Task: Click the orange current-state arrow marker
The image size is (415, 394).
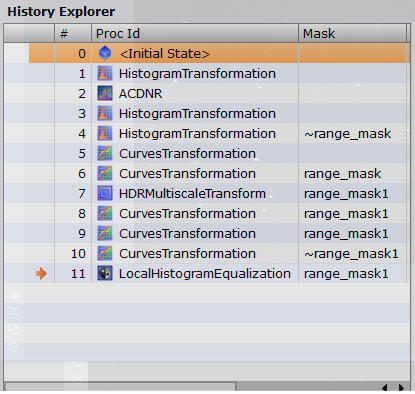Action: coord(41,273)
